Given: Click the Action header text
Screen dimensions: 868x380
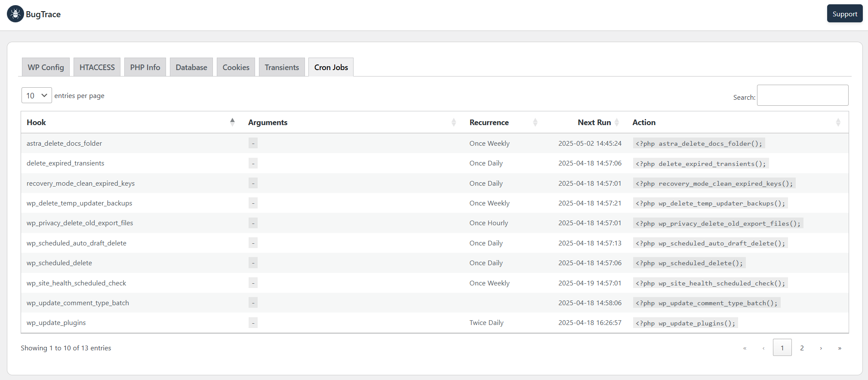Looking at the screenshot, I should point(644,123).
